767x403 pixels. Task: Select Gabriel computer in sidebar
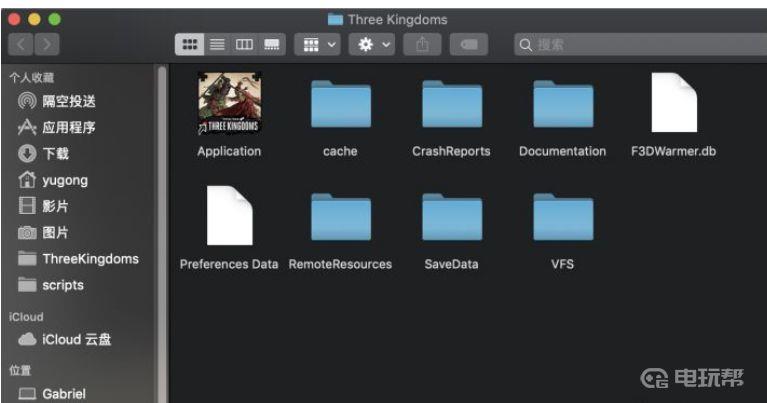[x=52, y=394]
